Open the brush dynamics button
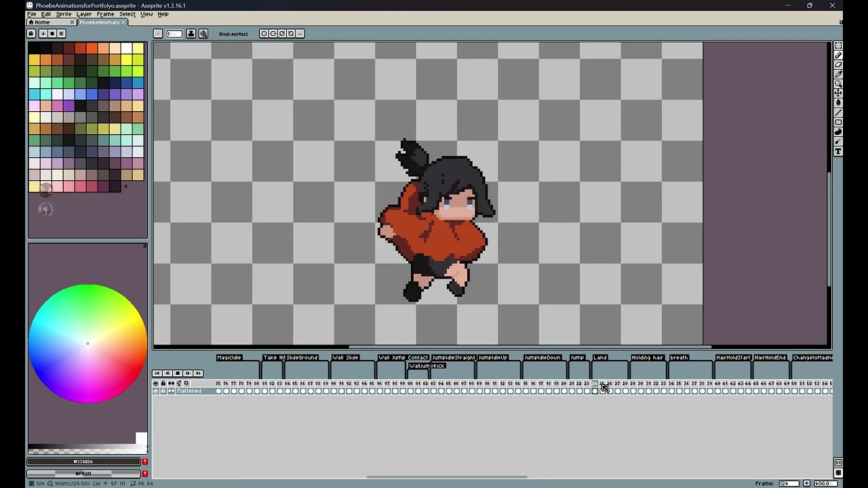Viewport: 868px width, 488px height. pos(203,34)
